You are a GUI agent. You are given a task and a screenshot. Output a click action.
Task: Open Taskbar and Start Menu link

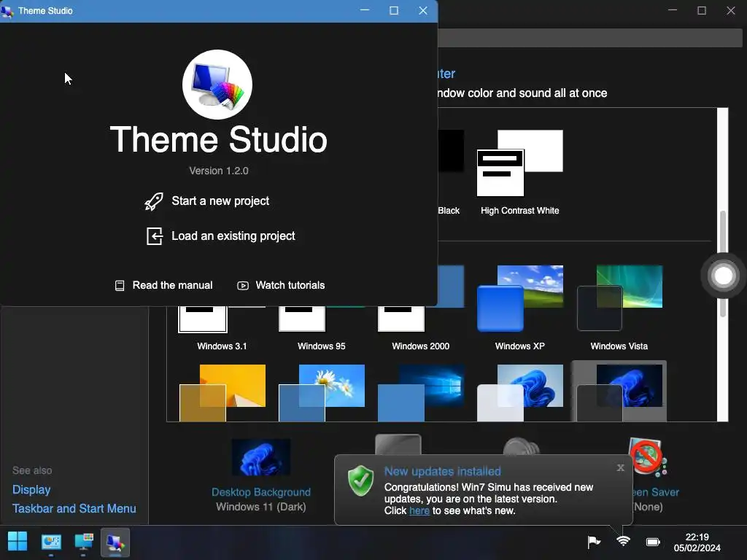pos(74,508)
